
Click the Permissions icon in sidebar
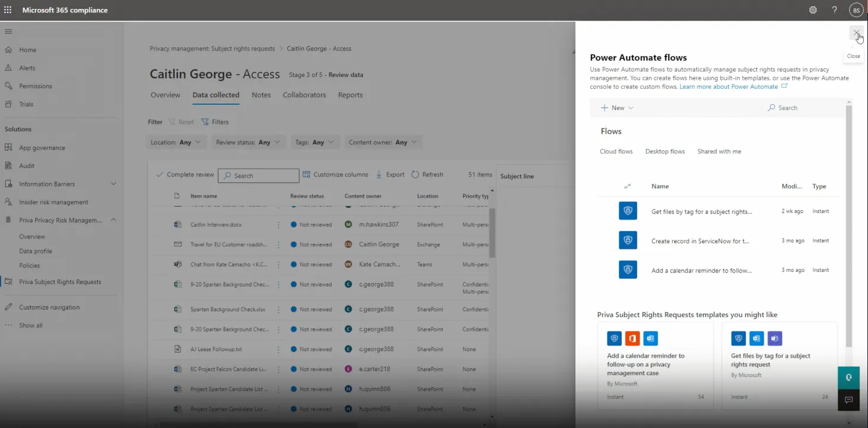click(8, 86)
